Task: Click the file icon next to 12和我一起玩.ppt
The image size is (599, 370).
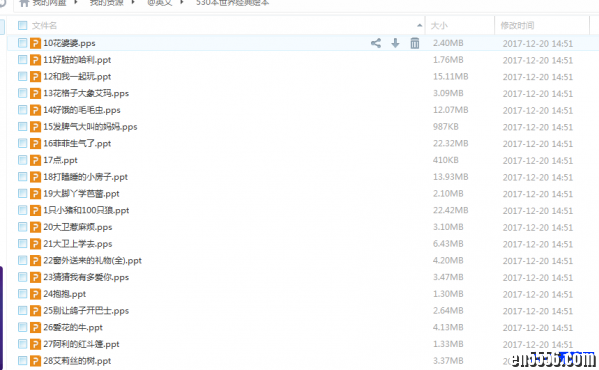Action: click(35, 76)
